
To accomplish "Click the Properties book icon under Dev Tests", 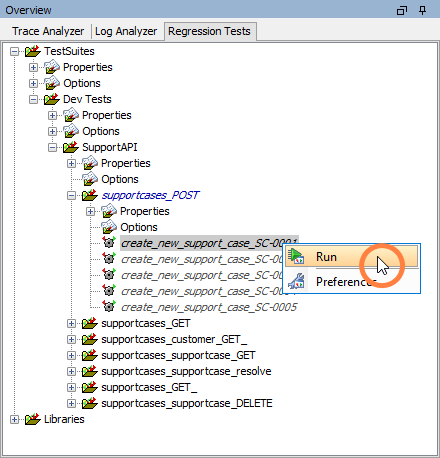I will tap(71, 115).
